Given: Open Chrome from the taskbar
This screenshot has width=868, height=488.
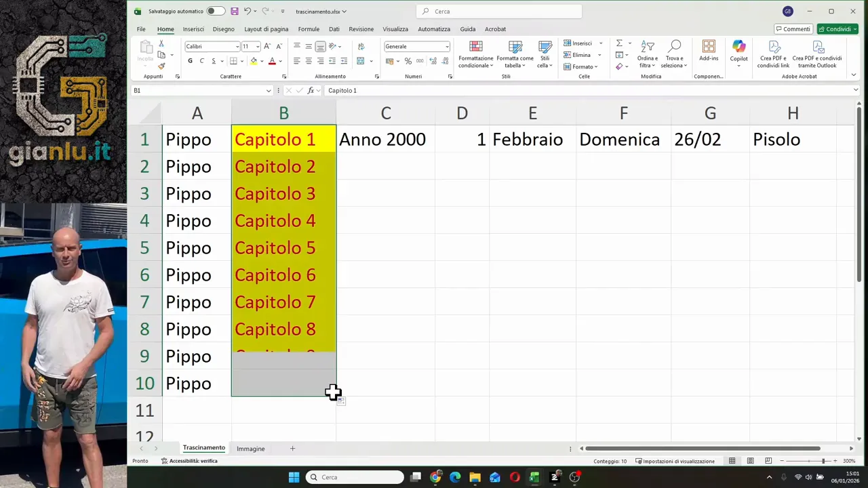Looking at the screenshot, I should click(x=435, y=477).
